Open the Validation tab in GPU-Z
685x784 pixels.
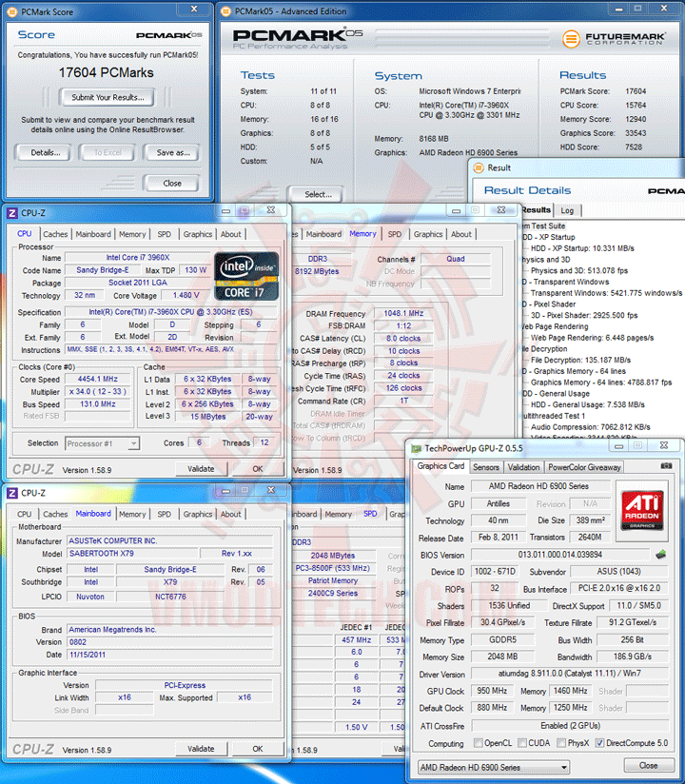(x=523, y=467)
